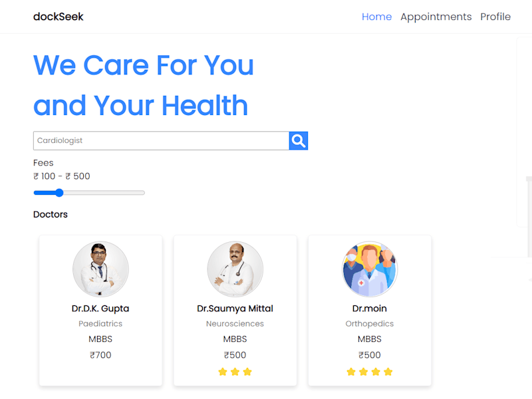Screen dimensions: 532x399
Task: Click the first star on Dr.Saumya Mittal's rating
Action: pyautogui.click(x=223, y=372)
